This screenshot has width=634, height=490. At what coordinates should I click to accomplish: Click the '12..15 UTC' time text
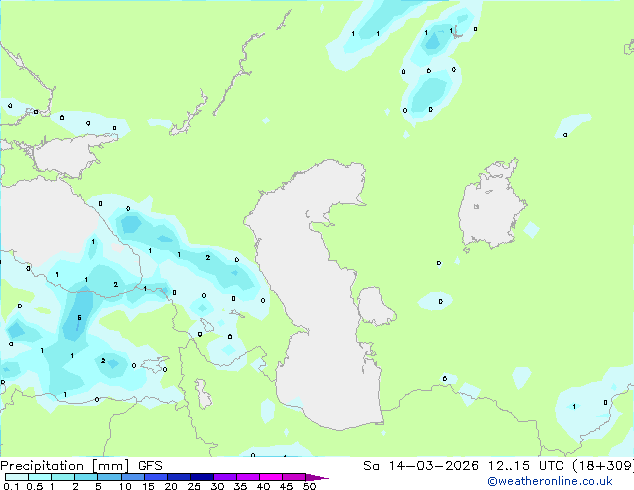coord(525,466)
